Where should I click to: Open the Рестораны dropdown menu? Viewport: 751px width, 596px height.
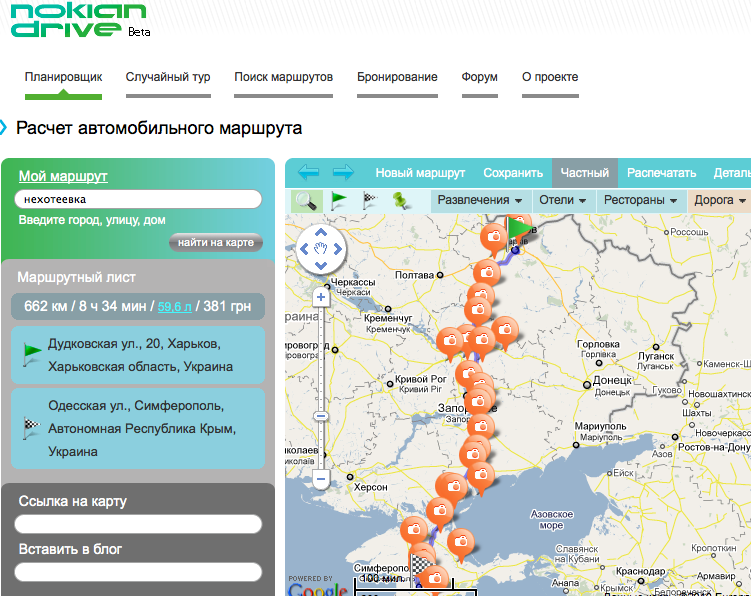641,200
